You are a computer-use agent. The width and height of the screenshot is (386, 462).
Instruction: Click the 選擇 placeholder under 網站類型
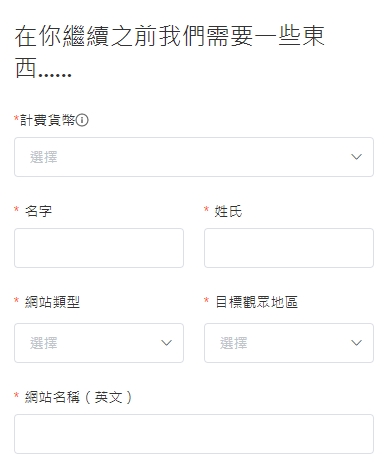[44, 343]
